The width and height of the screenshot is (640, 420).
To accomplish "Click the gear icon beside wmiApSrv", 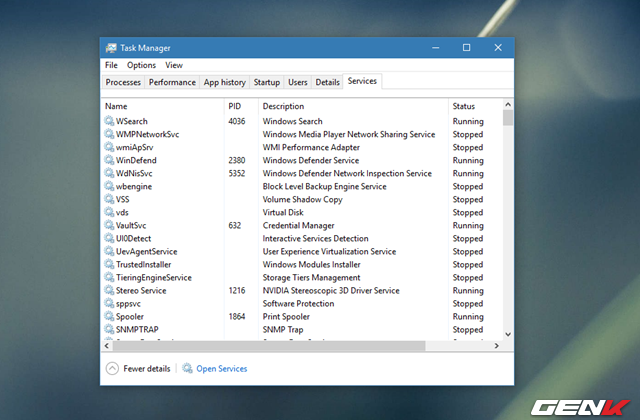I will coord(109,147).
